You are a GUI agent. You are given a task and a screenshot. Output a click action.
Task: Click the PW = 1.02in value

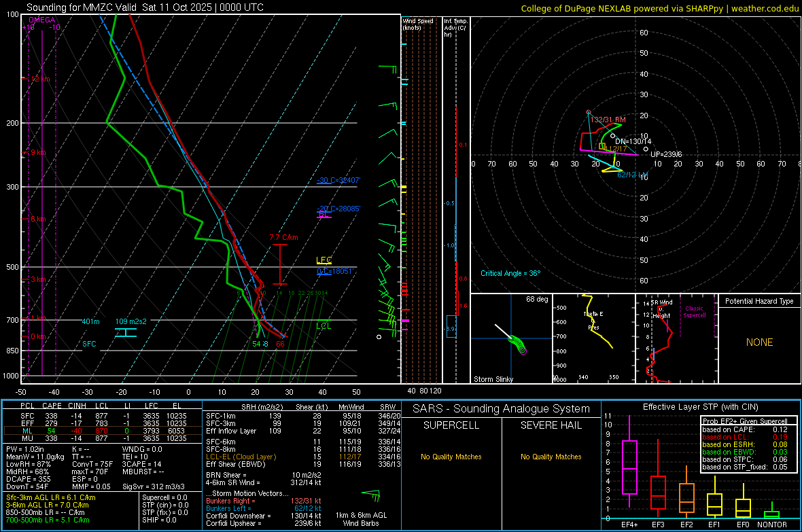coord(25,449)
